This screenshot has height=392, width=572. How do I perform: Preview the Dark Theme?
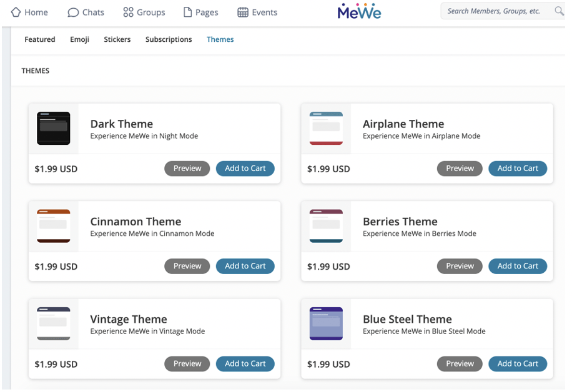click(187, 169)
